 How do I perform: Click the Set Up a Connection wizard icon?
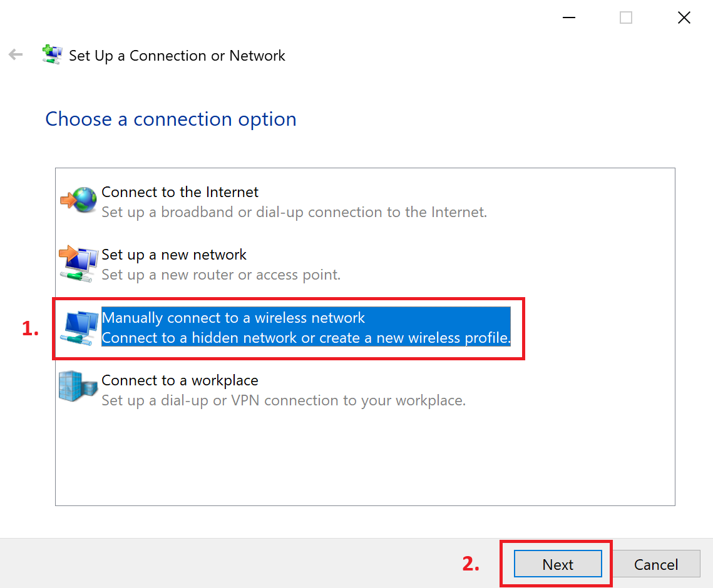pos(53,54)
